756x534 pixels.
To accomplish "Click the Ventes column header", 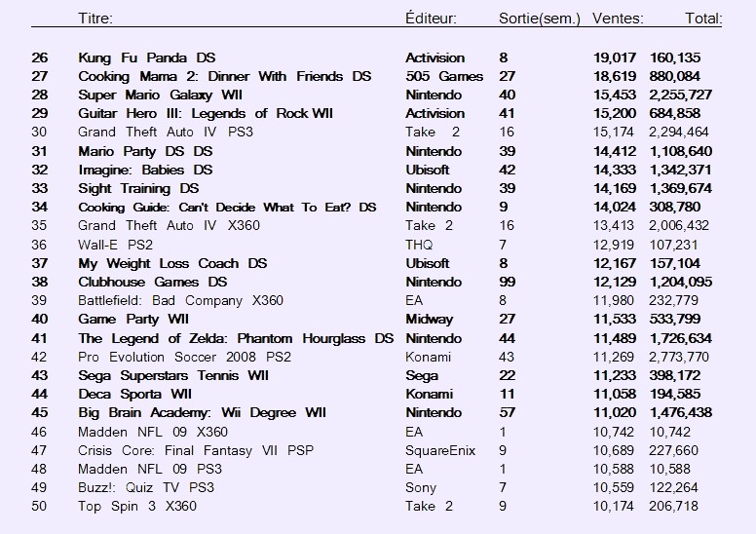I will 618,19.
